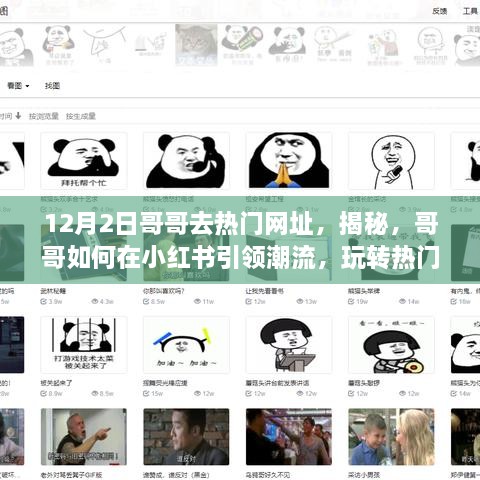Image resolution: width=480 pixels, height=480 pixels.
Task: Open the 工具 menu at top right
Action: (470, 11)
